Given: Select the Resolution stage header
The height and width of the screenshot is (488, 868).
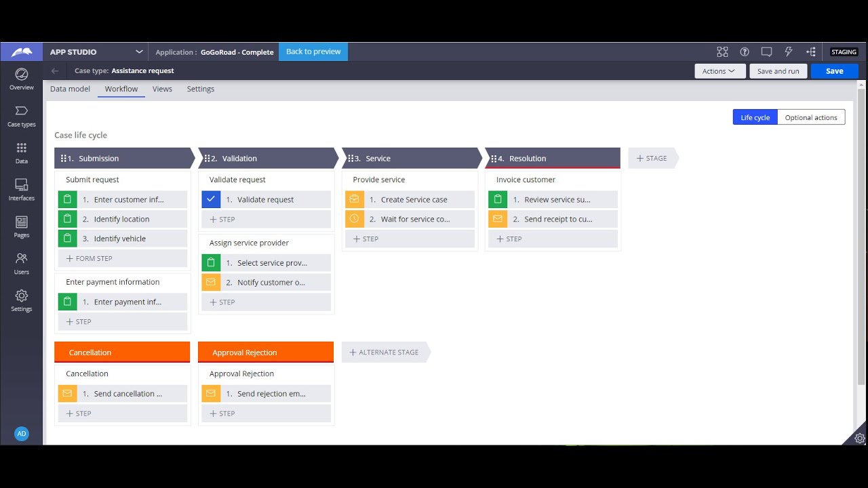Looking at the screenshot, I should pos(553,158).
